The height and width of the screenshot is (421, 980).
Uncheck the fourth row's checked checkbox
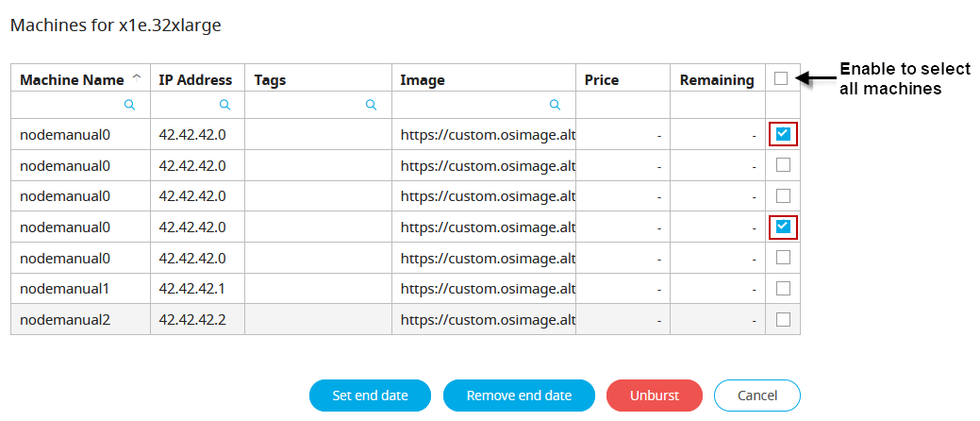coord(783,227)
